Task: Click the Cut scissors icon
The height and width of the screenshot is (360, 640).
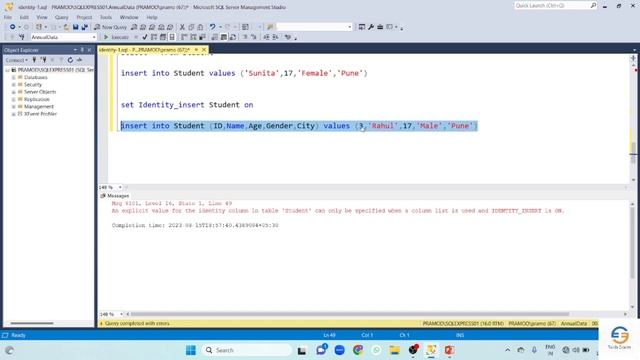Action: pyautogui.click(x=182, y=27)
